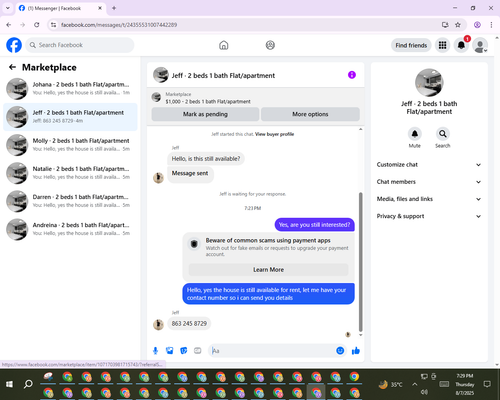Click the chat scroll down arrow
500x400 pixels.
360,335
